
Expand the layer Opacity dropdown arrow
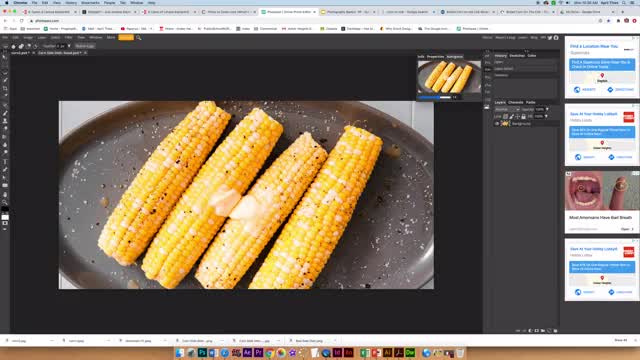click(x=547, y=109)
